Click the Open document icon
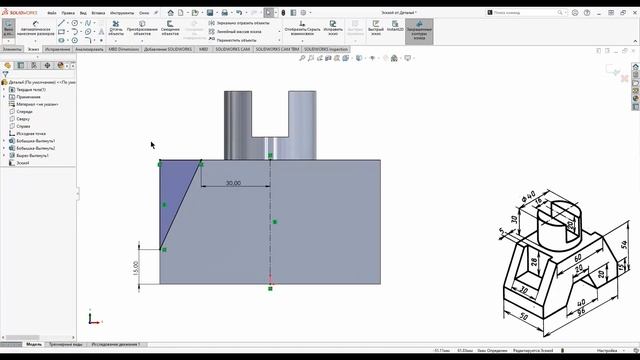 pos(195,13)
